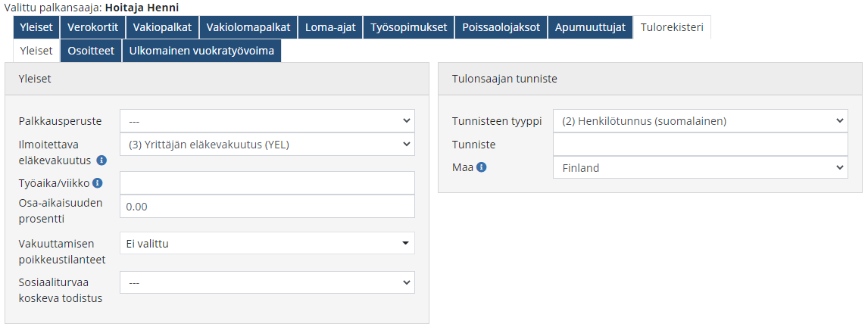This screenshot has height=327, width=868.
Task: Expand Ilmoitettava eläkevakuutus dropdown
Action: click(267, 145)
